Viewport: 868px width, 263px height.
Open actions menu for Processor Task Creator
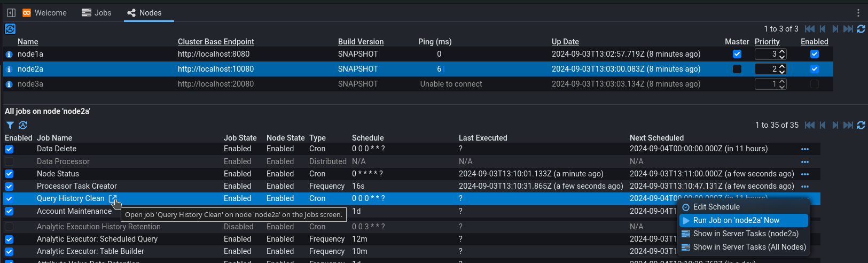804,187
